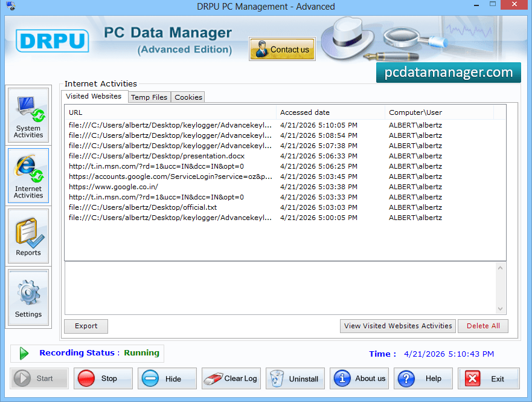Close the DRPU PC Management window

[515, 4]
